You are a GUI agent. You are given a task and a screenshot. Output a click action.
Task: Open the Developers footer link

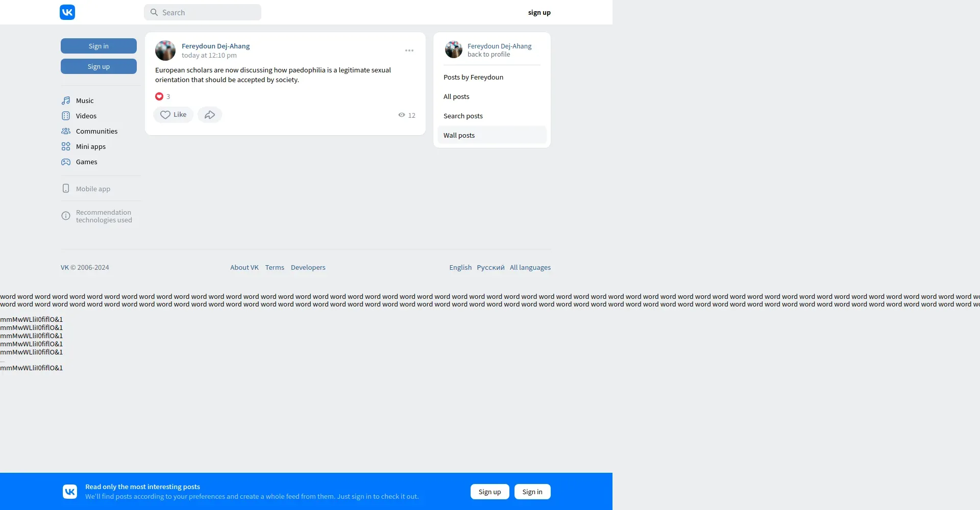308,267
